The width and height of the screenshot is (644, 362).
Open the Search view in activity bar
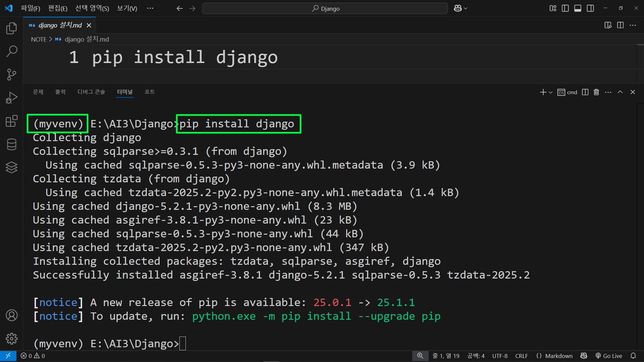click(x=11, y=51)
